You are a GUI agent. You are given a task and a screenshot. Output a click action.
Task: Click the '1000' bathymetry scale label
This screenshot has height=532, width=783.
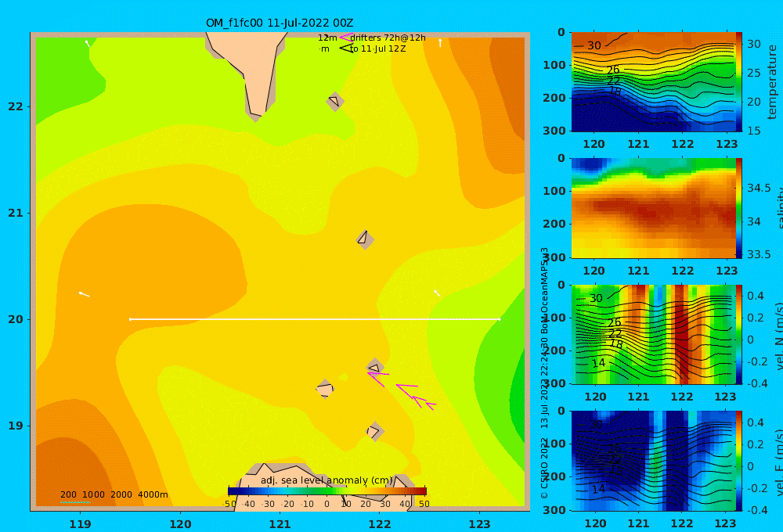pos(93,494)
